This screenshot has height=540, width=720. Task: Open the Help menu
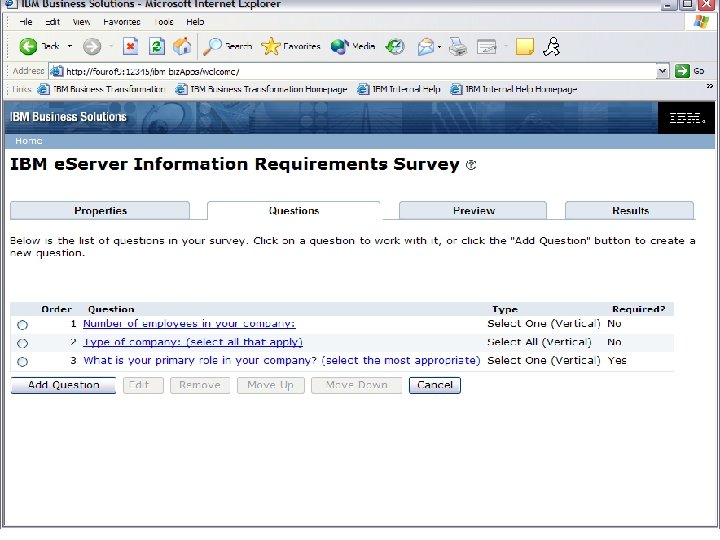[x=195, y=22]
